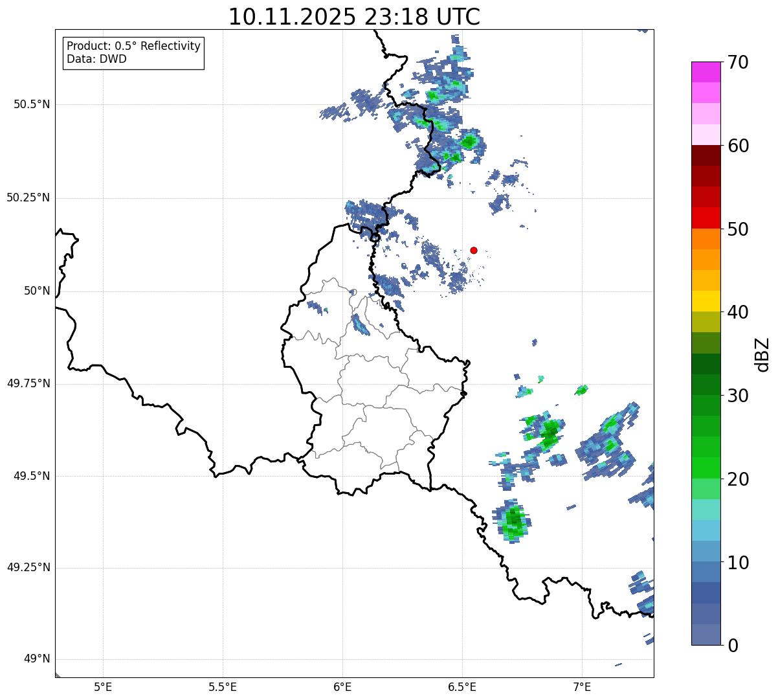Screen dimensions: 778x700
Task: Click the colorbar '20' tick label
Action: 738,480
